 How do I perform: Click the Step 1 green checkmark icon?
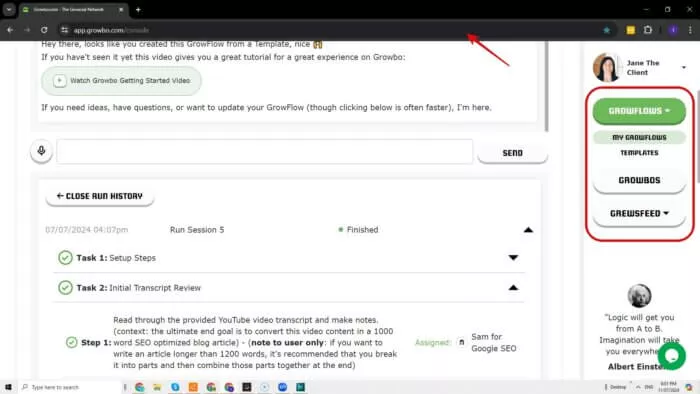71,342
